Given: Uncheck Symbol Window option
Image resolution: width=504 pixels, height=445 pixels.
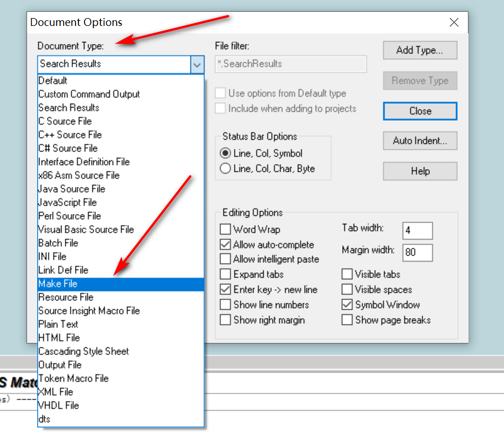Looking at the screenshot, I should click(x=347, y=305).
